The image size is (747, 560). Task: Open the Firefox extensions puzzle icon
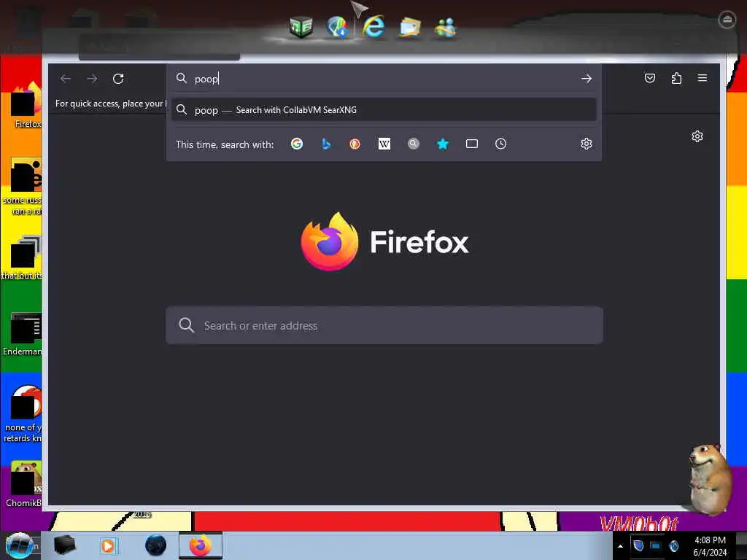tap(676, 78)
